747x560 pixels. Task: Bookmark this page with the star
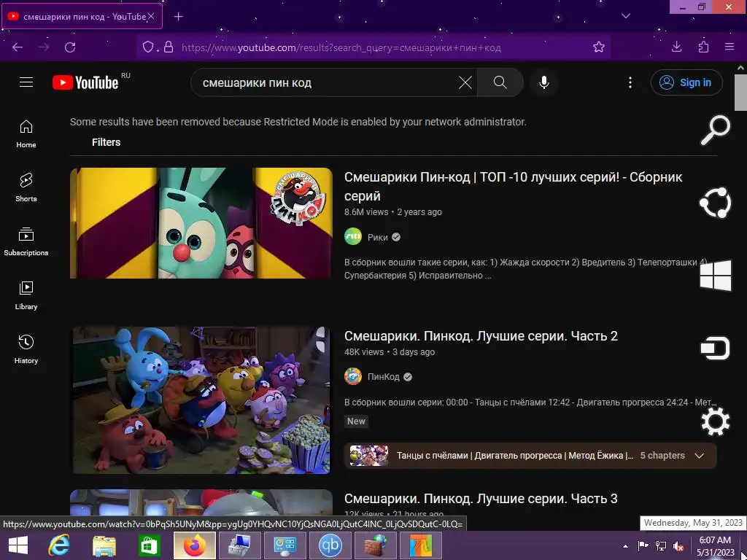click(598, 47)
